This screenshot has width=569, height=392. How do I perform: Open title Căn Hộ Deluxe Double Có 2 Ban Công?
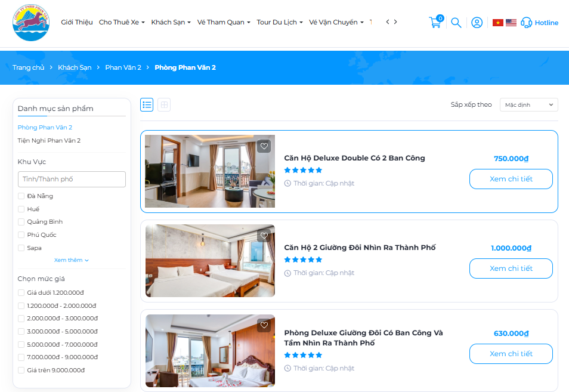pyautogui.click(x=354, y=158)
